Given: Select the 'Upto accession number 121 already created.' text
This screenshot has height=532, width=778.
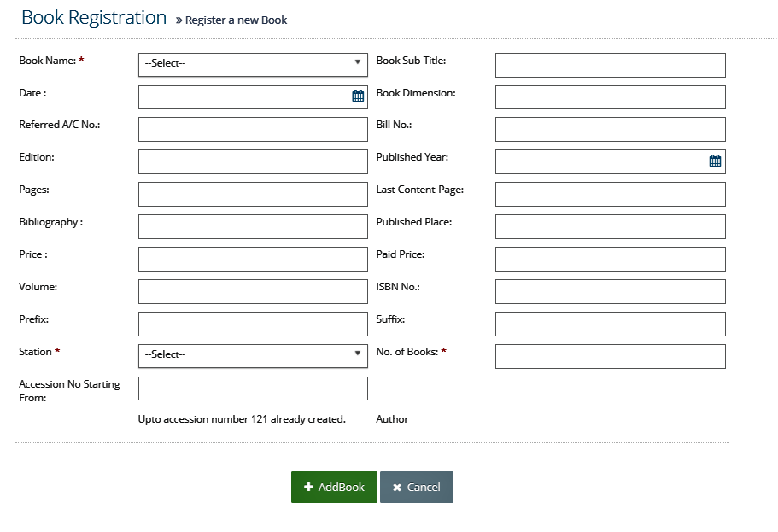Looking at the screenshot, I should click(242, 419).
